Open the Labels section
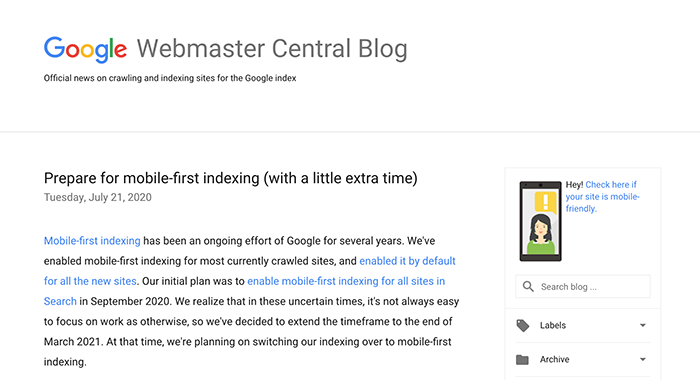The height and width of the screenshot is (380, 700). [x=583, y=326]
